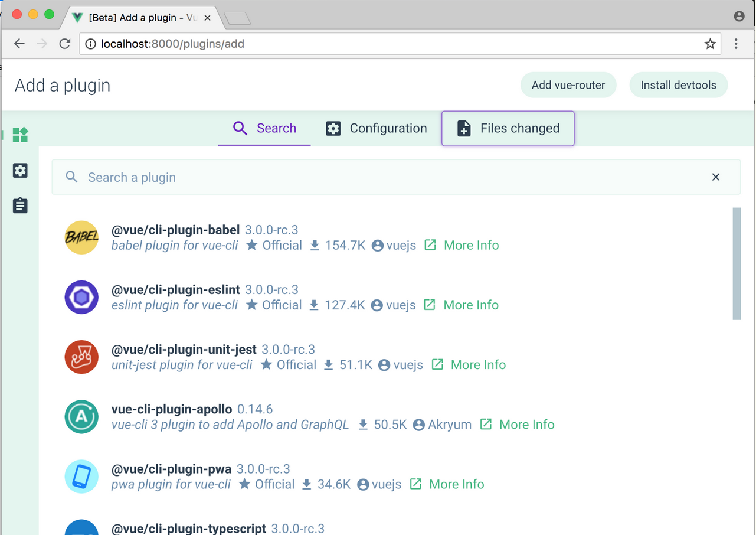Click external link icon for cli-plugin-babel
The image size is (756, 535).
tap(430, 244)
